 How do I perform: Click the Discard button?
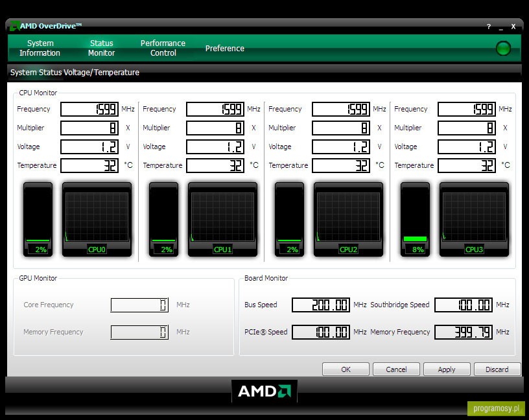point(497,369)
